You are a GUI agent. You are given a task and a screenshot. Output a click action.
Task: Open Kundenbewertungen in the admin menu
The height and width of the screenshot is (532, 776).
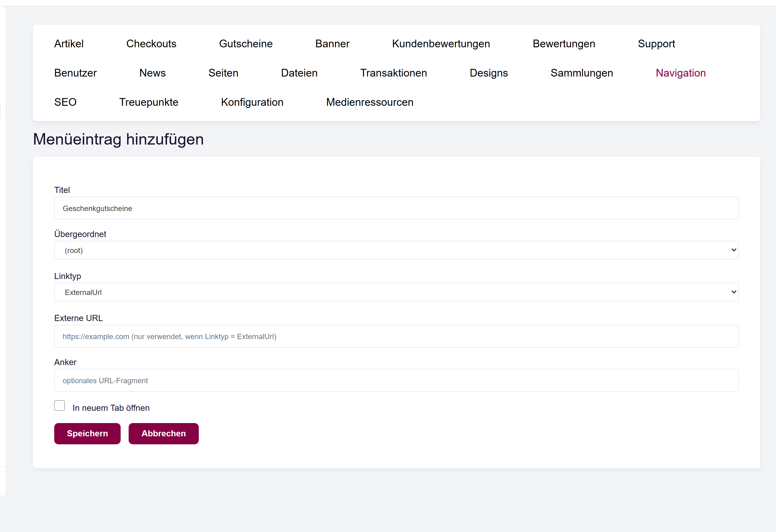(x=441, y=44)
